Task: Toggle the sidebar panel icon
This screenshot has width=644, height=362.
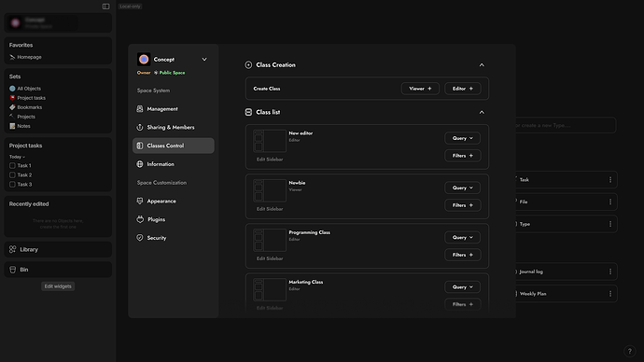Action: point(106,7)
